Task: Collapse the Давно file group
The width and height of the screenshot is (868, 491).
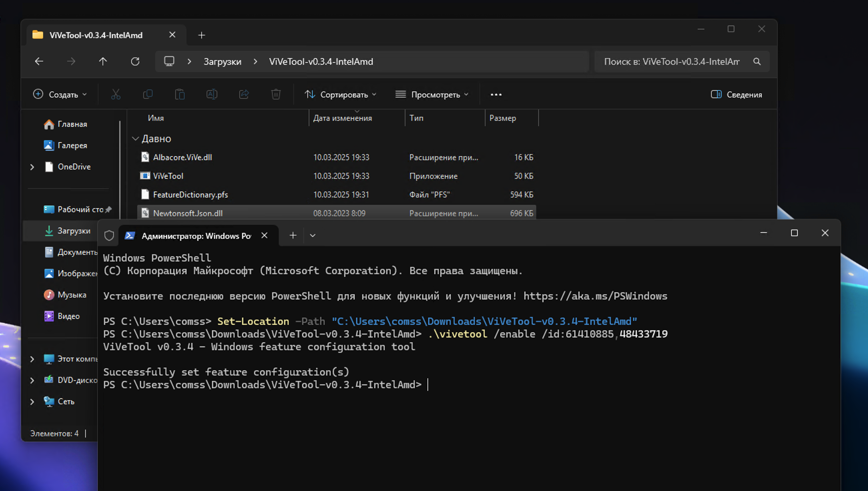Action: [135, 139]
